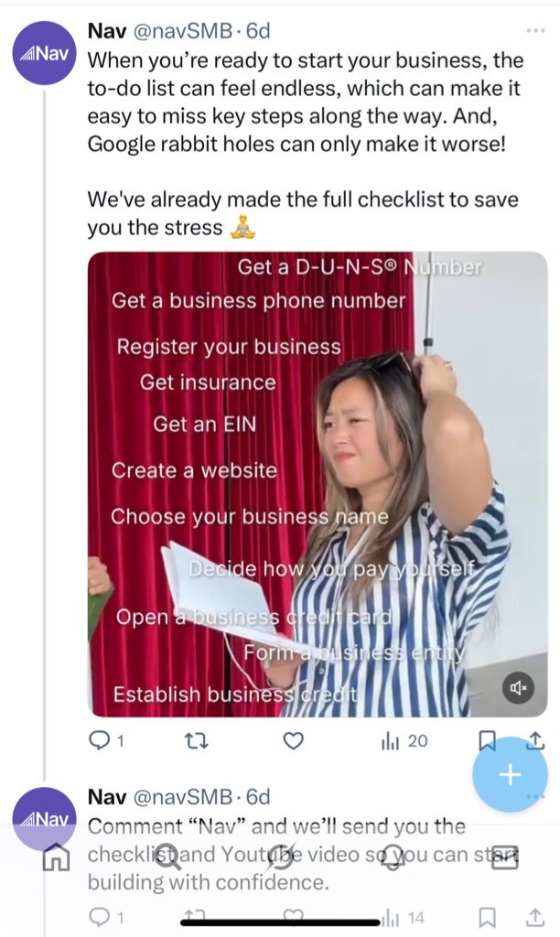Image resolution: width=560 pixels, height=937 pixels.
Task: Open the Search tab in bottom bar
Action: (x=168, y=856)
